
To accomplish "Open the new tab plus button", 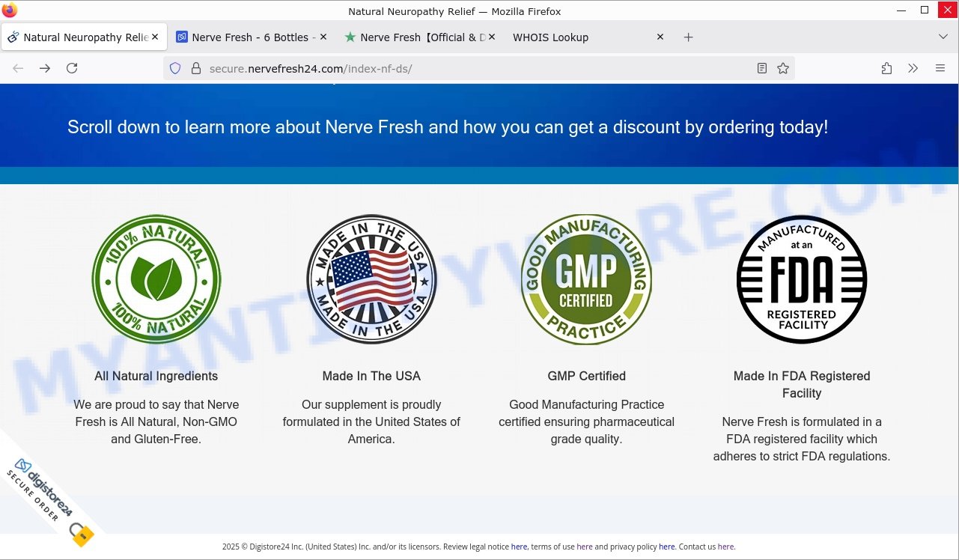I will 689,37.
